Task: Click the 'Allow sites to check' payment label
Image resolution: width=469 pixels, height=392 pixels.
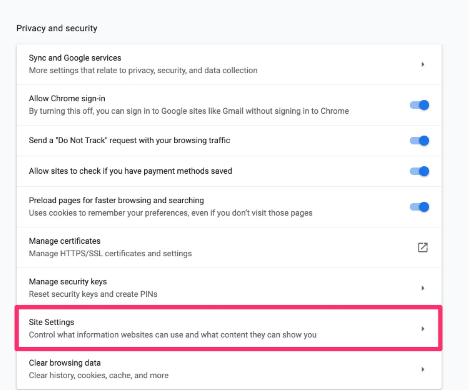Action: click(x=130, y=171)
